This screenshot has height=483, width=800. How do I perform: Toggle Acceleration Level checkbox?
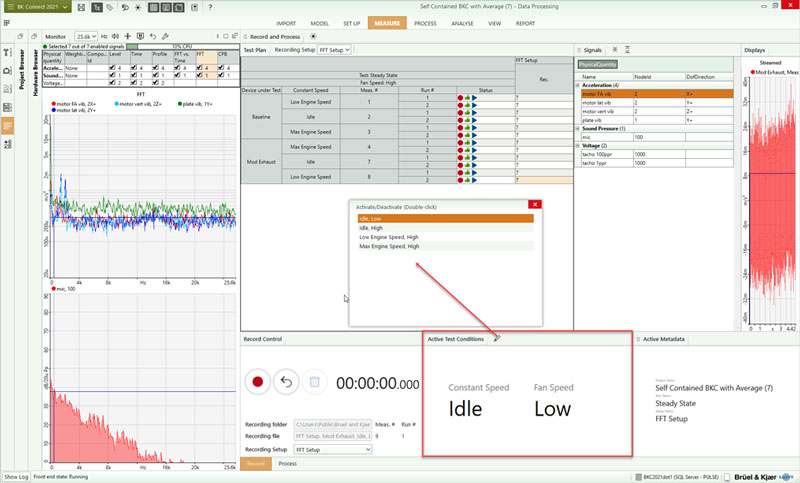click(x=112, y=68)
